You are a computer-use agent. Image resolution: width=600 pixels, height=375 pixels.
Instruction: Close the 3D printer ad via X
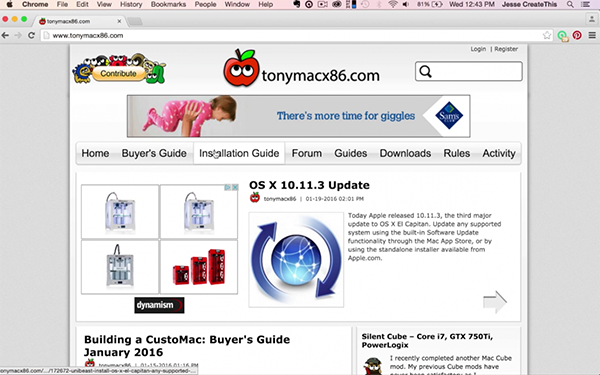235,187
